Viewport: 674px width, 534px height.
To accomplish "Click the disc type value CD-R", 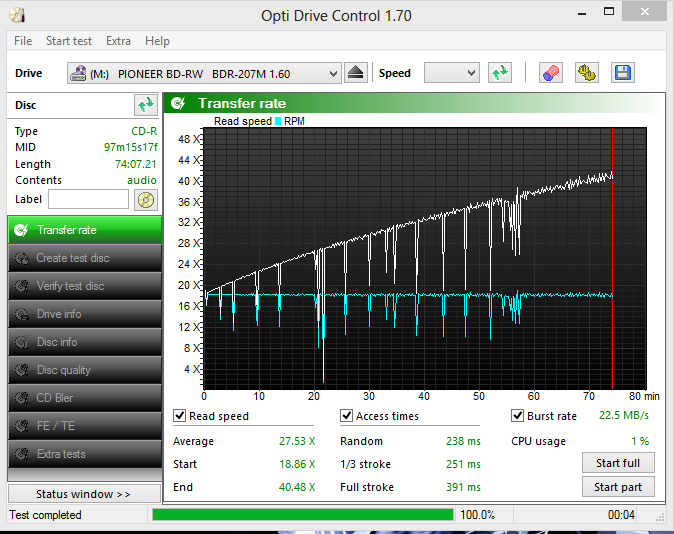I will pos(144,131).
